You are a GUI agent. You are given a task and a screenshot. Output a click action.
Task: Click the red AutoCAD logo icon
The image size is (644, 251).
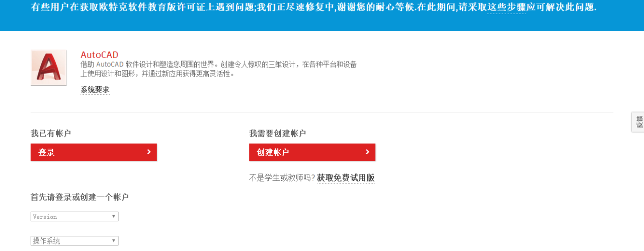coord(48,68)
